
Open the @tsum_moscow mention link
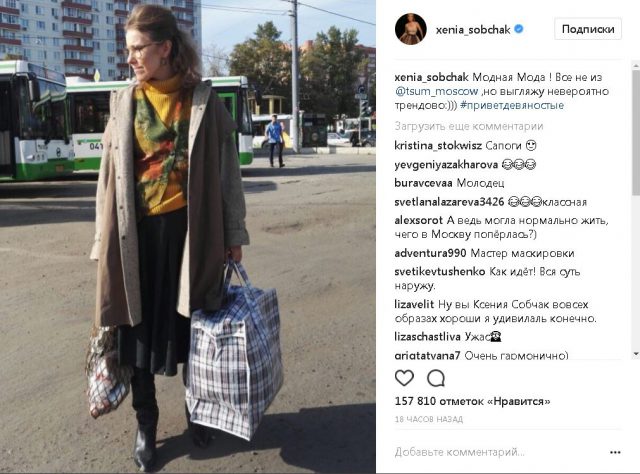coord(436,91)
